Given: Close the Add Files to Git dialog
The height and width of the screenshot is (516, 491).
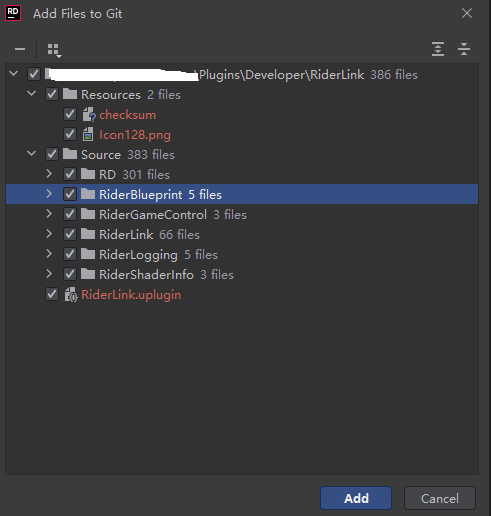Looking at the screenshot, I should pos(467,13).
